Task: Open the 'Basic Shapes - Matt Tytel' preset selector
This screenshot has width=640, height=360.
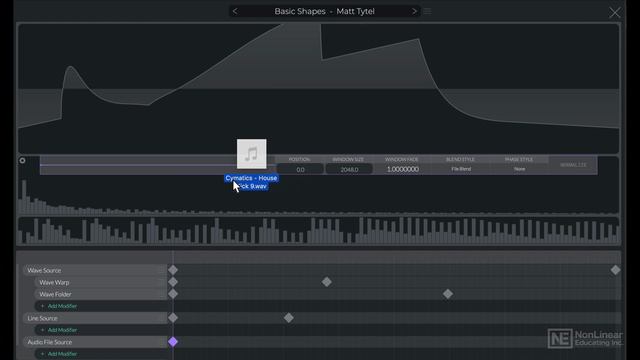Action: (324, 11)
